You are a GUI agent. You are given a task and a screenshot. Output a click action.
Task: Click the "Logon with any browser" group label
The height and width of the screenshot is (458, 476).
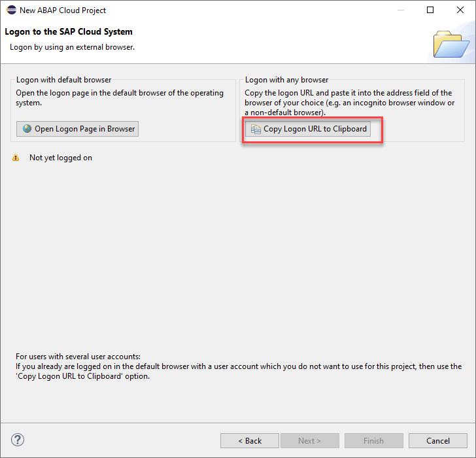click(286, 80)
